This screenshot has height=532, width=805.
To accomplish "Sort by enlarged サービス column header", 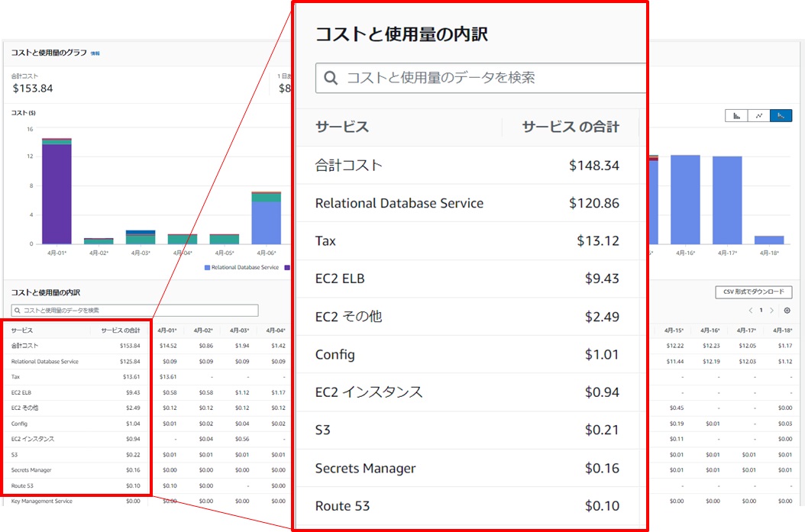I will coord(342,127).
